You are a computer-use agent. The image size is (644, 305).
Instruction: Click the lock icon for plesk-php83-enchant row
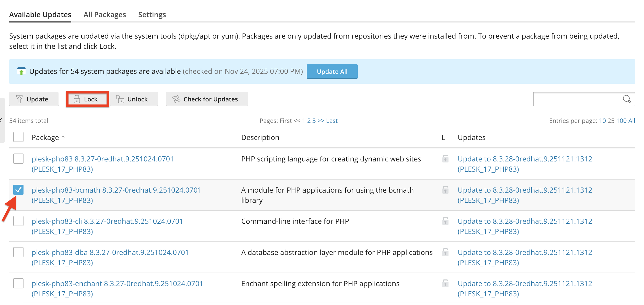(x=445, y=283)
